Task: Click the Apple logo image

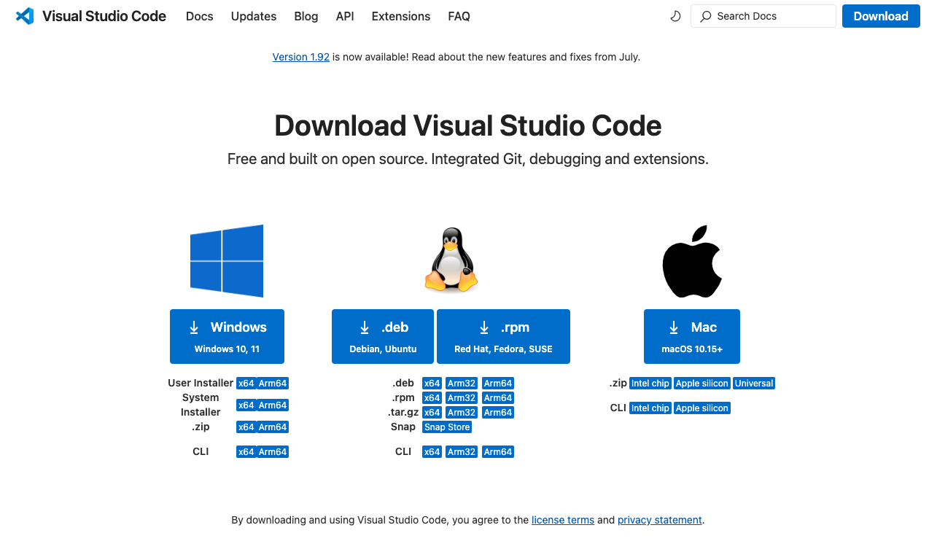Action: coord(692,261)
